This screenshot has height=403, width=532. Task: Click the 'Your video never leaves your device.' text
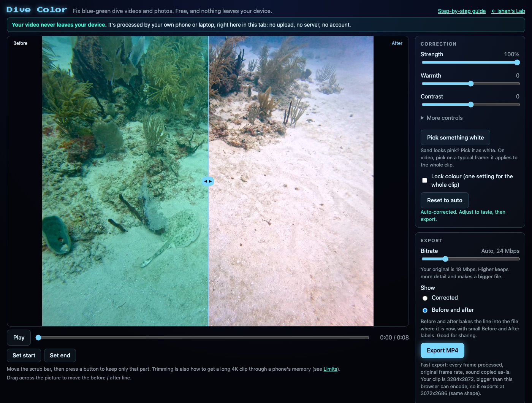[59, 25]
